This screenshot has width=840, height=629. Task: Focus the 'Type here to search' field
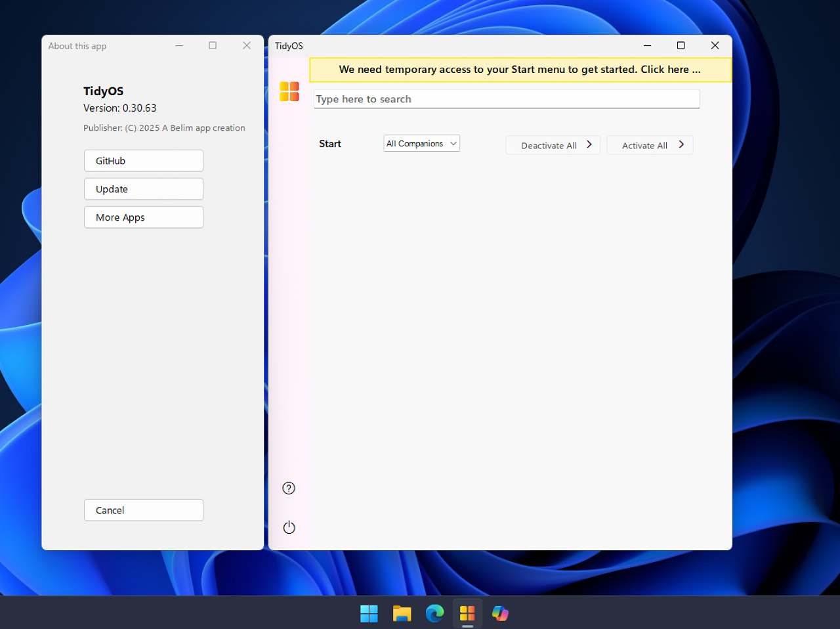pos(507,99)
